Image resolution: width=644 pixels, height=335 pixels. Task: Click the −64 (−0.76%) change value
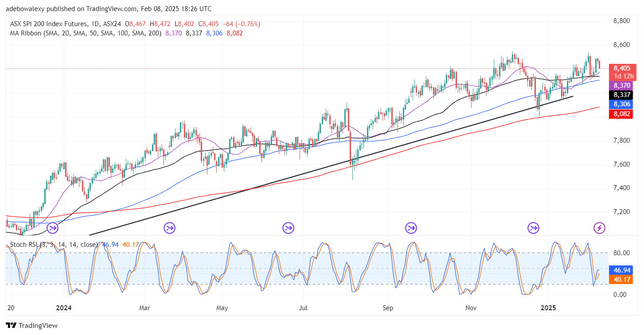(x=241, y=24)
